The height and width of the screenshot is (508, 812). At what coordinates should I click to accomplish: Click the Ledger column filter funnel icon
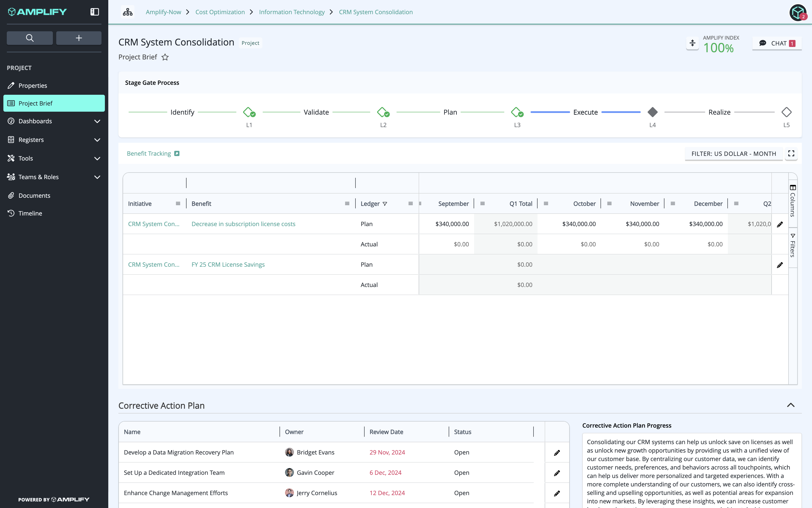pos(385,204)
